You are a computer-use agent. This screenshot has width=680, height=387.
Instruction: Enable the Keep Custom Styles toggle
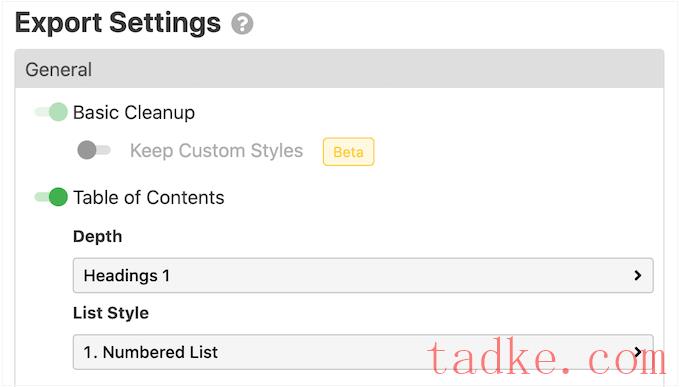click(94, 150)
